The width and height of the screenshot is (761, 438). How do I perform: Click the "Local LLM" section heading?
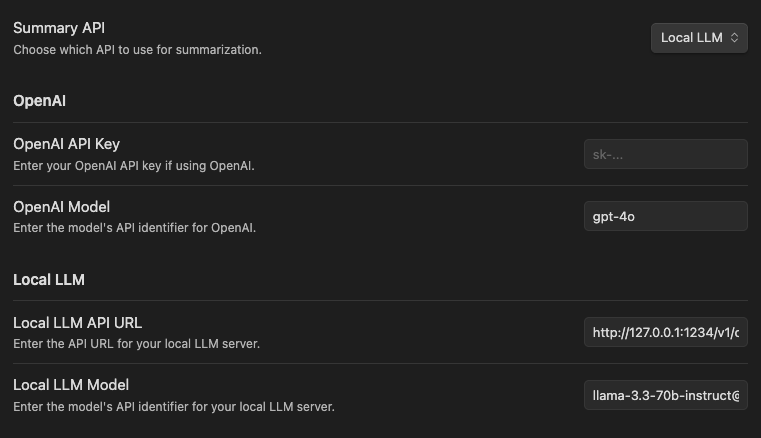click(49, 280)
